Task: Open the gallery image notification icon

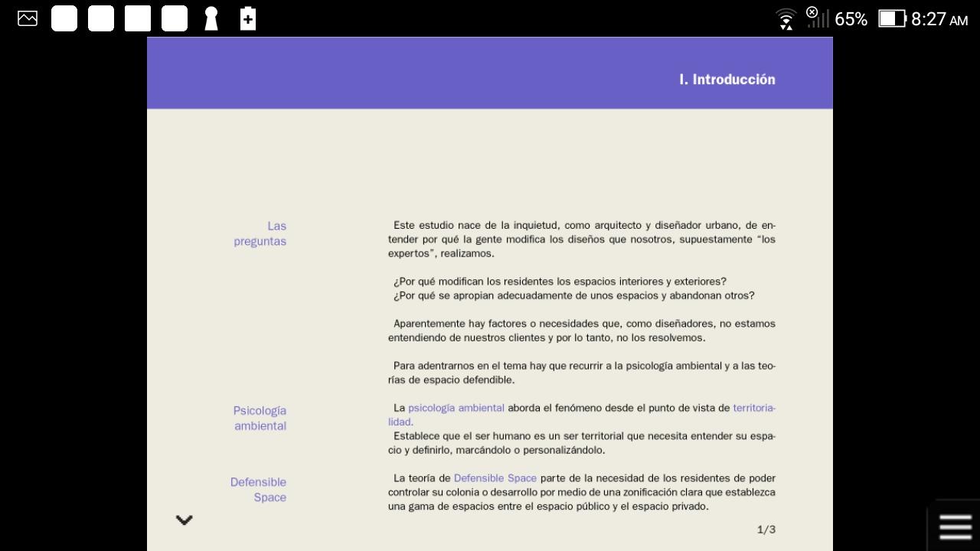Action: coord(28,18)
